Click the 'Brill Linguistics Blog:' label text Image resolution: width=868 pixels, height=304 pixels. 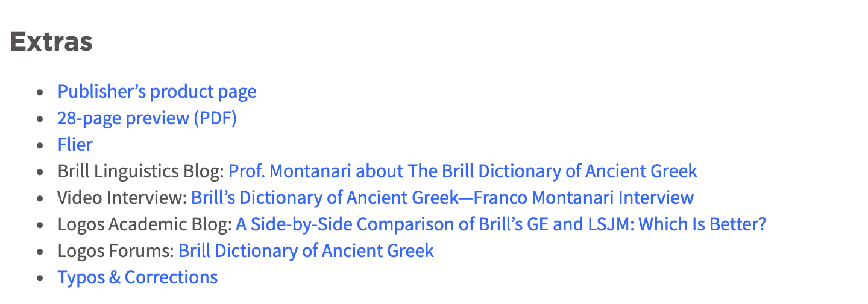pos(141,171)
